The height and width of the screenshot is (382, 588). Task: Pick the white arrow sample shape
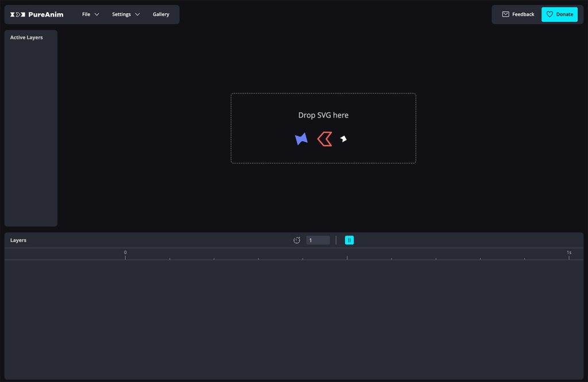coord(343,139)
